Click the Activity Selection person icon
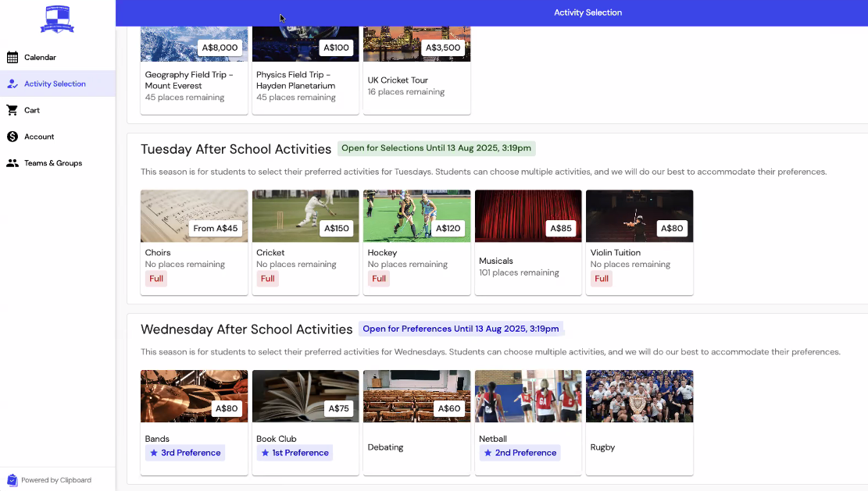The height and width of the screenshot is (491, 868). pyautogui.click(x=13, y=84)
